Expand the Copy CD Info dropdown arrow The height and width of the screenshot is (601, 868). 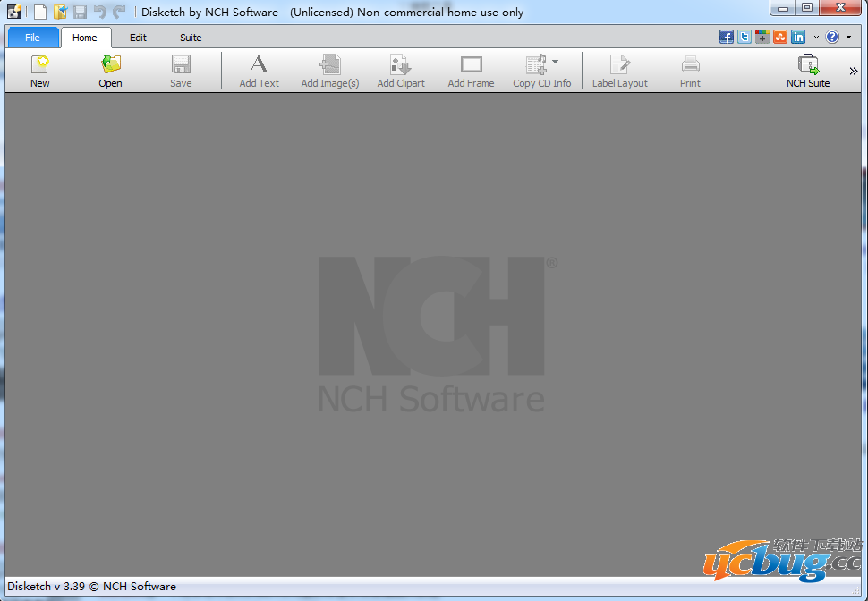(x=556, y=62)
